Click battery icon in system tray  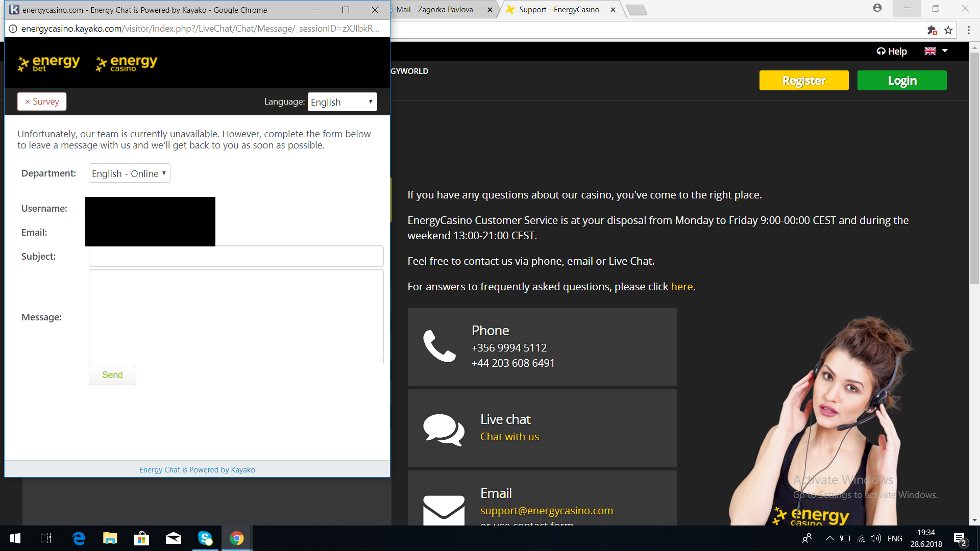pyautogui.click(x=845, y=538)
